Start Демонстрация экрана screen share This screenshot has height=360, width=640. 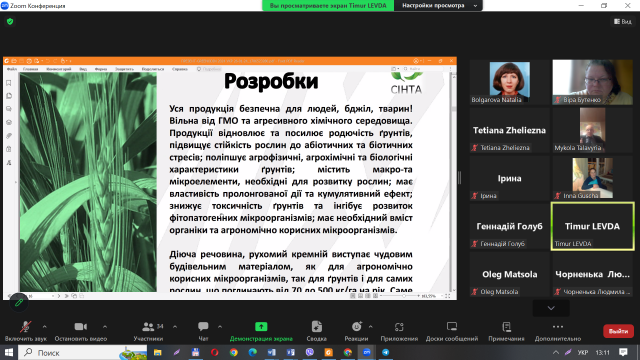(261, 331)
